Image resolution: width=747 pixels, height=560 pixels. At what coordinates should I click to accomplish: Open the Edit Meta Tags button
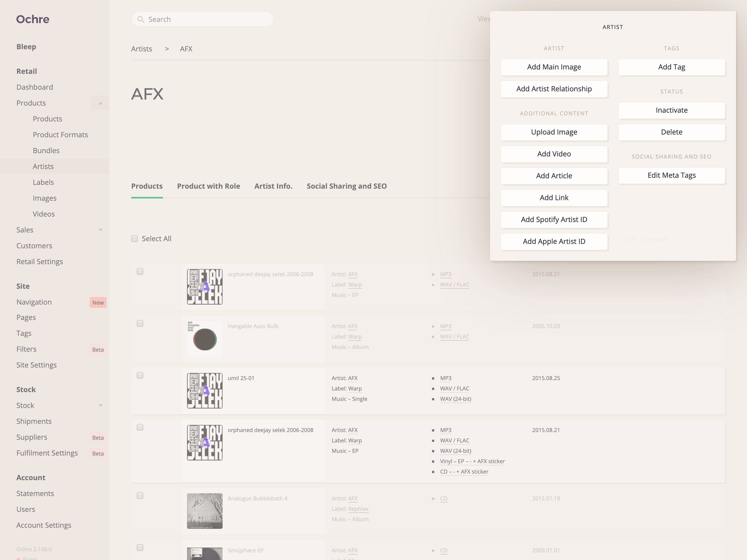click(671, 175)
